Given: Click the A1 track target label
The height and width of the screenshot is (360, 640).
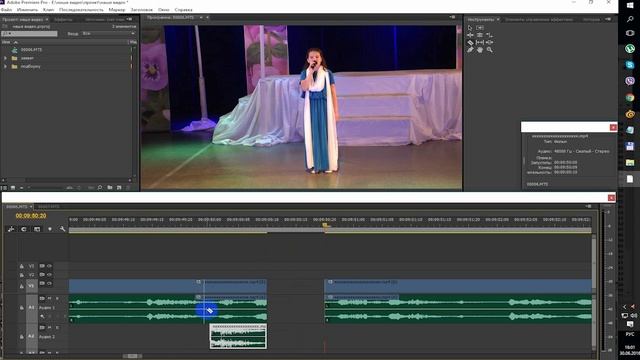Looking at the screenshot, I should coord(31,307).
